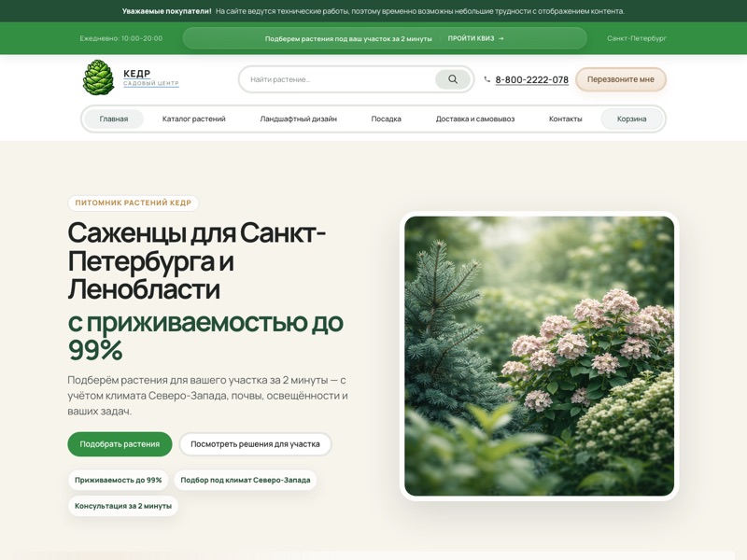Click the Питомник растений Кедр badge
This screenshot has height=560, width=747.
tap(134, 203)
